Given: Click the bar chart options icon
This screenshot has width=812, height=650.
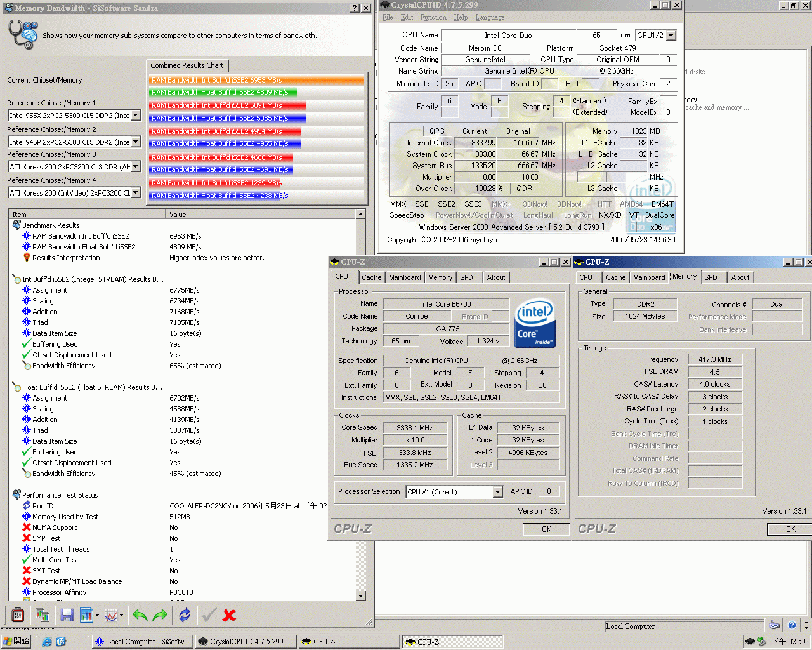Looking at the screenshot, I should coord(86,614).
